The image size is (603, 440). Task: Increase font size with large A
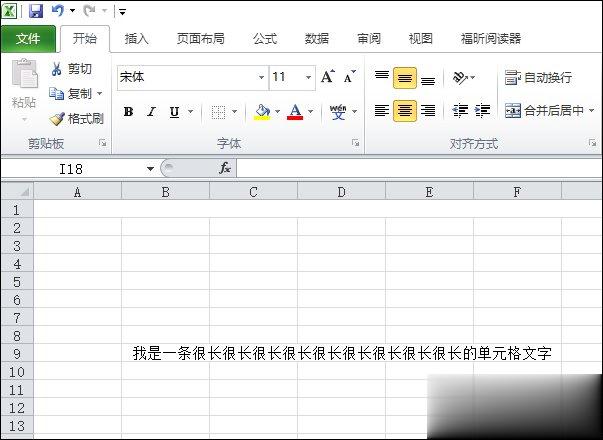pyautogui.click(x=328, y=77)
